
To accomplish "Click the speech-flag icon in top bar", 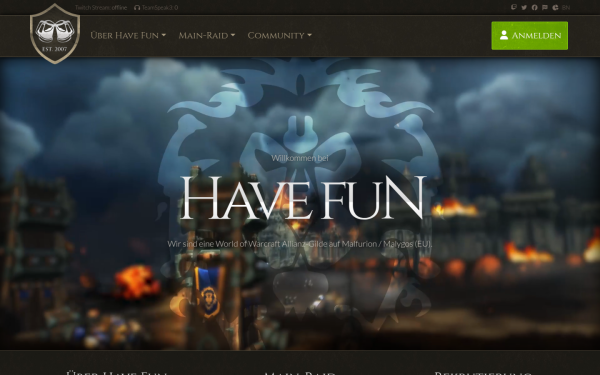I will (x=545, y=7).
